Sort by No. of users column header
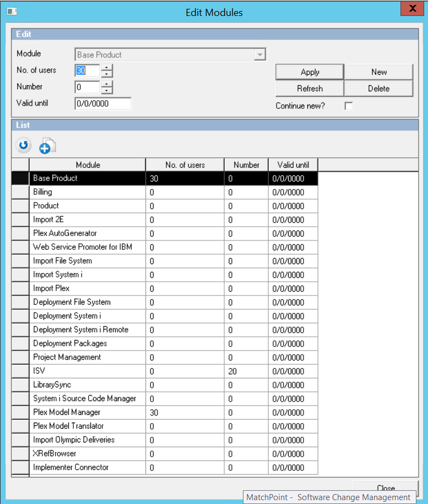This screenshot has width=428, height=504. [185, 165]
